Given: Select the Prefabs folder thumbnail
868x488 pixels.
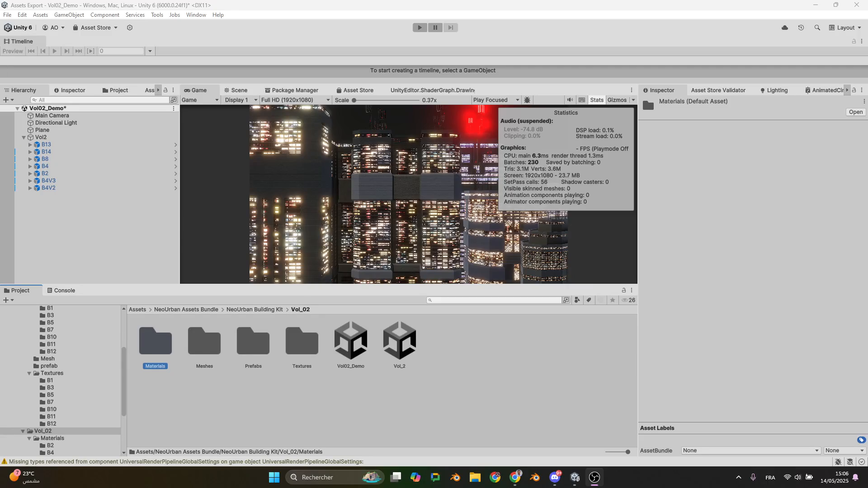Looking at the screenshot, I should pyautogui.click(x=253, y=346).
